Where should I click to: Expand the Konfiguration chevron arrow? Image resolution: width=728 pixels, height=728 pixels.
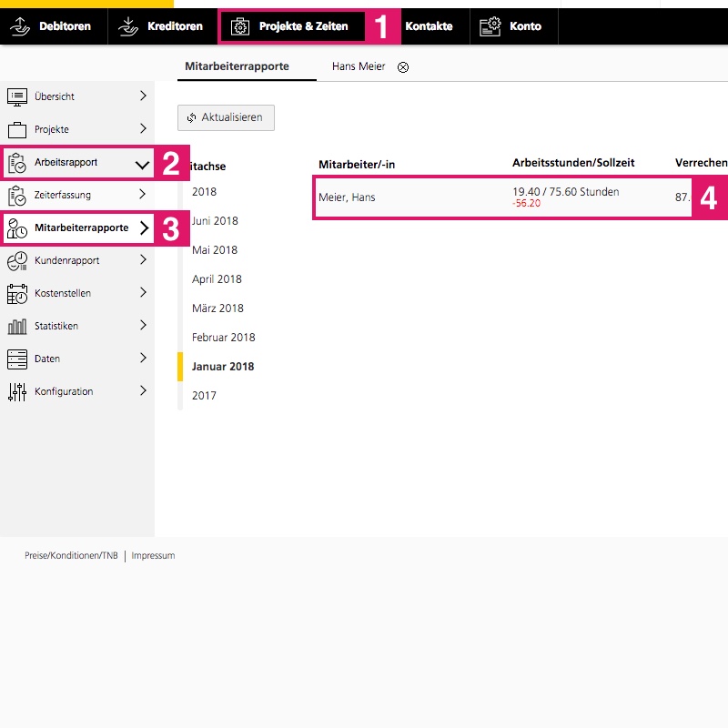click(x=143, y=391)
